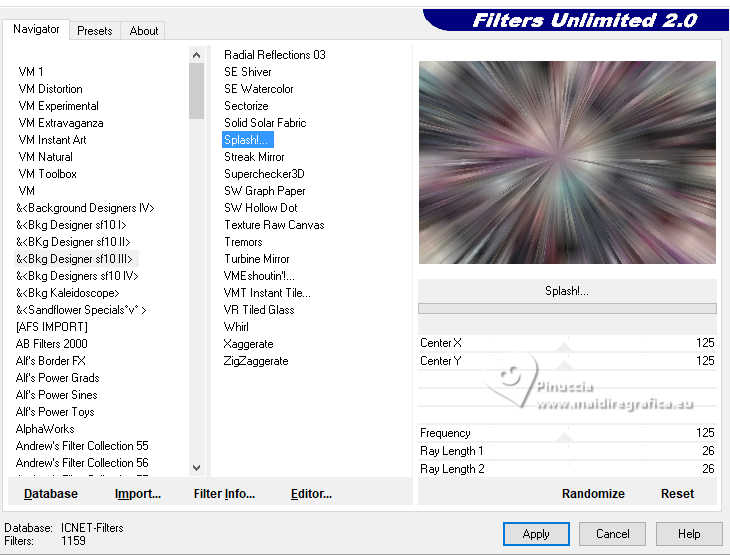
Task: Choose VR Tiled Glass filter
Action: tap(259, 310)
